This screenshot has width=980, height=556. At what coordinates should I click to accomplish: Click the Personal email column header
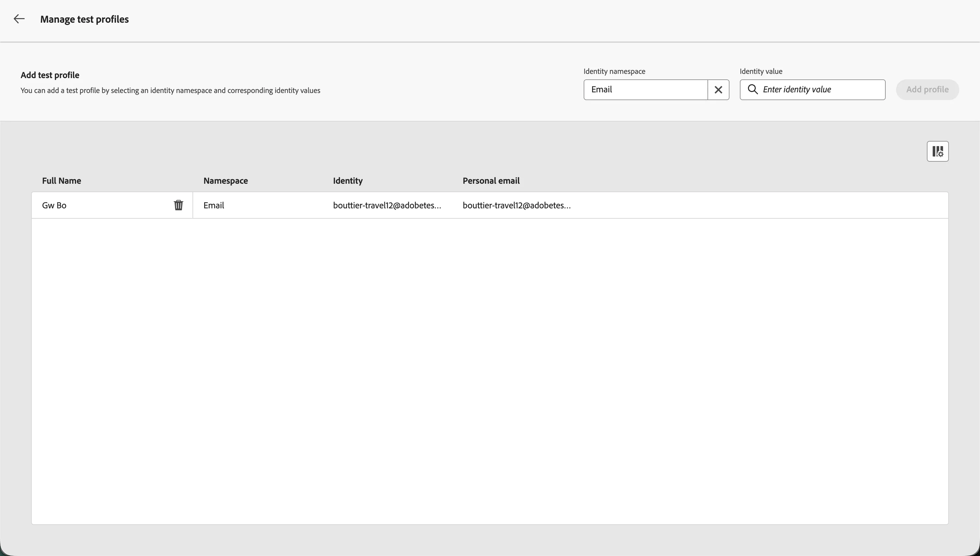tap(491, 180)
